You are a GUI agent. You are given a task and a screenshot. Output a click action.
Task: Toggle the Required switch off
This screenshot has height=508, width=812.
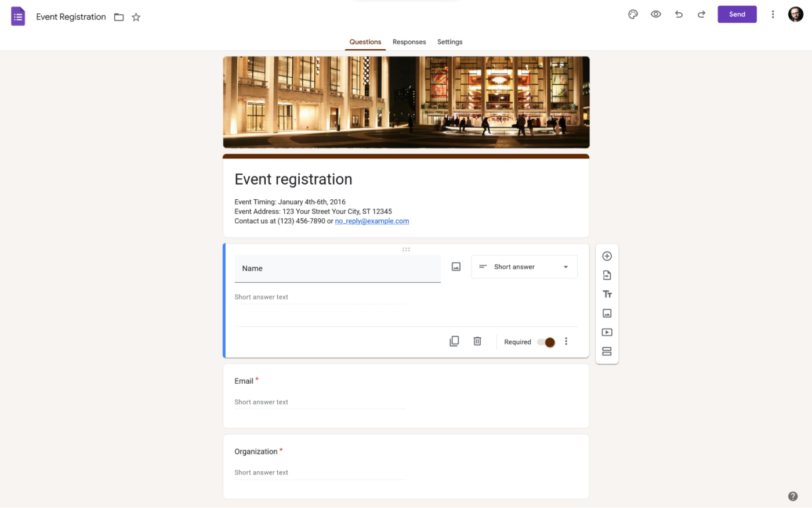pos(546,342)
